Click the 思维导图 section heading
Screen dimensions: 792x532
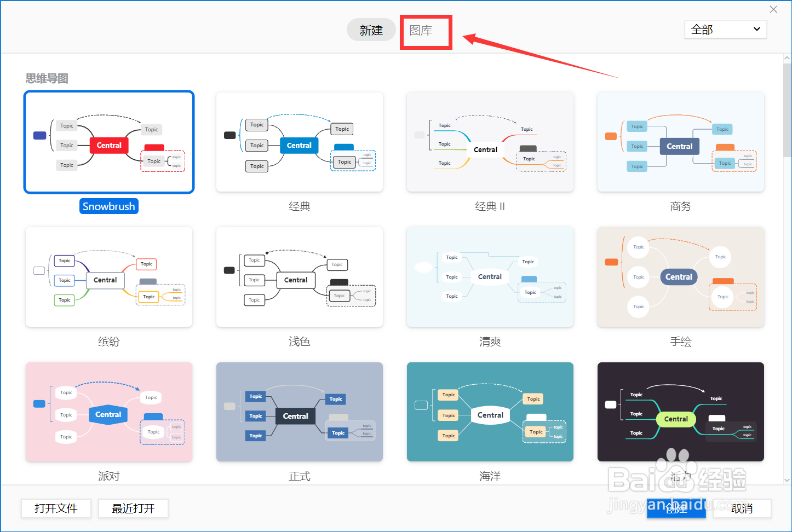tap(47, 78)
